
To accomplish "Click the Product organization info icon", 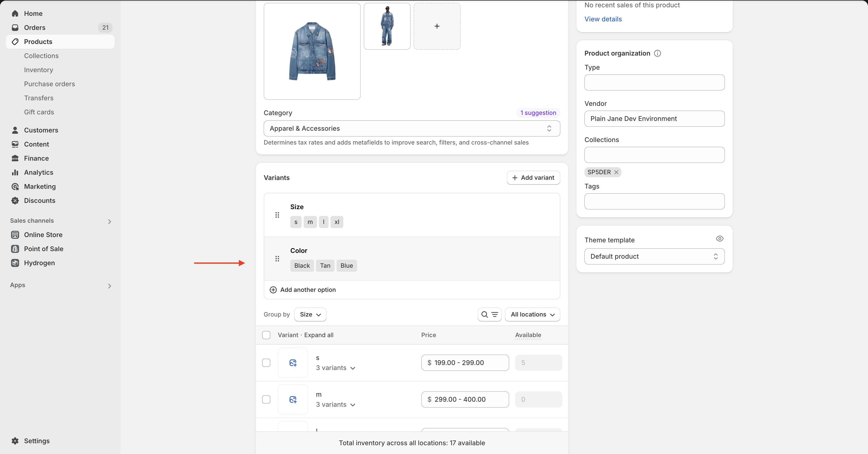I will (x=657, y=53).
